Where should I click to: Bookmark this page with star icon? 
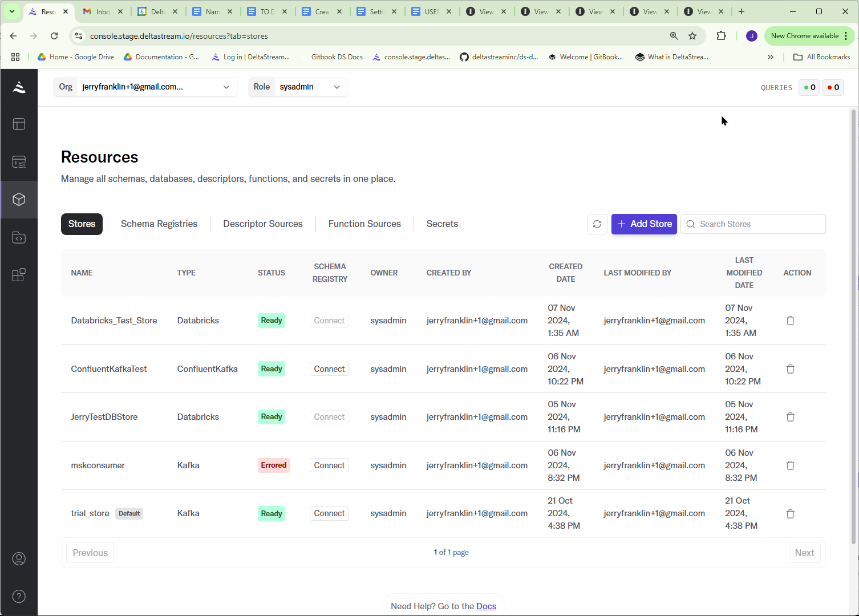tap(692, 36)
